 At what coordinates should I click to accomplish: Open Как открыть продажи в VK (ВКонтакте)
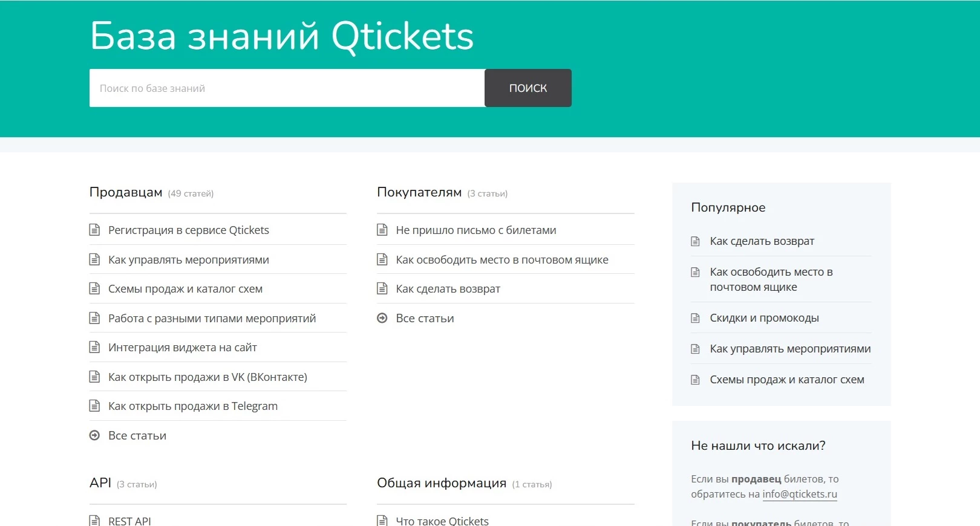click(207, 377)
